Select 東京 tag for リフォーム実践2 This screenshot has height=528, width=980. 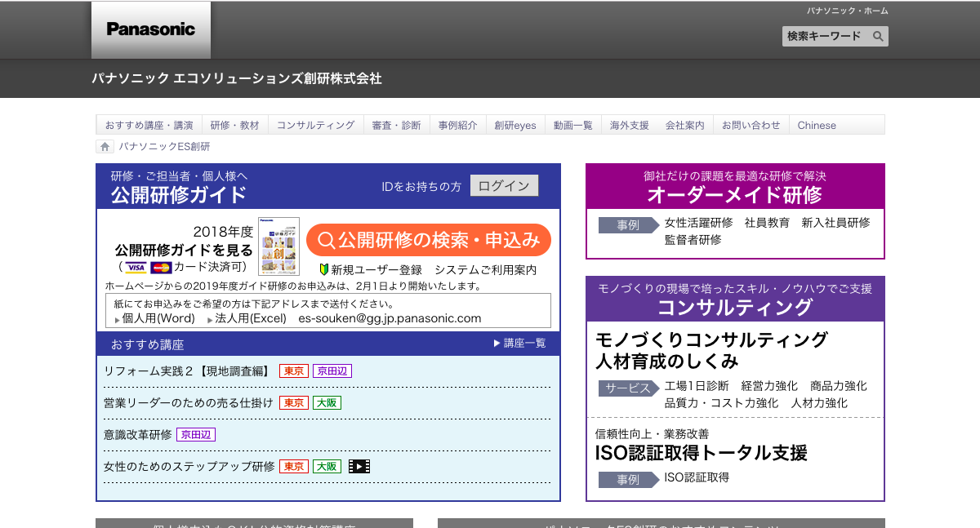coord(294,371)
